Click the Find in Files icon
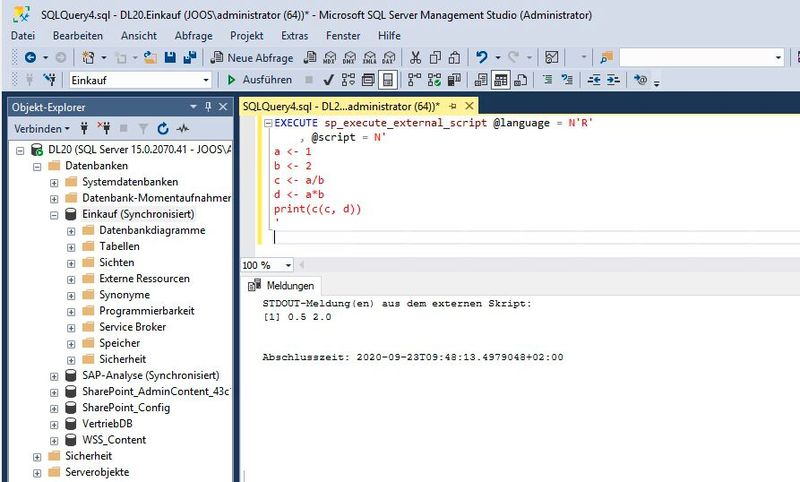 click(x=607, y=57)
